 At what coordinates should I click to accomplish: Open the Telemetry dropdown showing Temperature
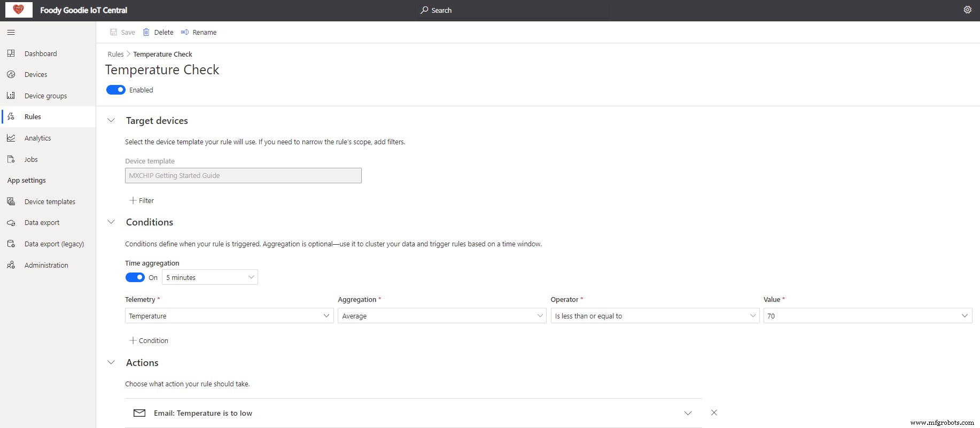(229, 316)
